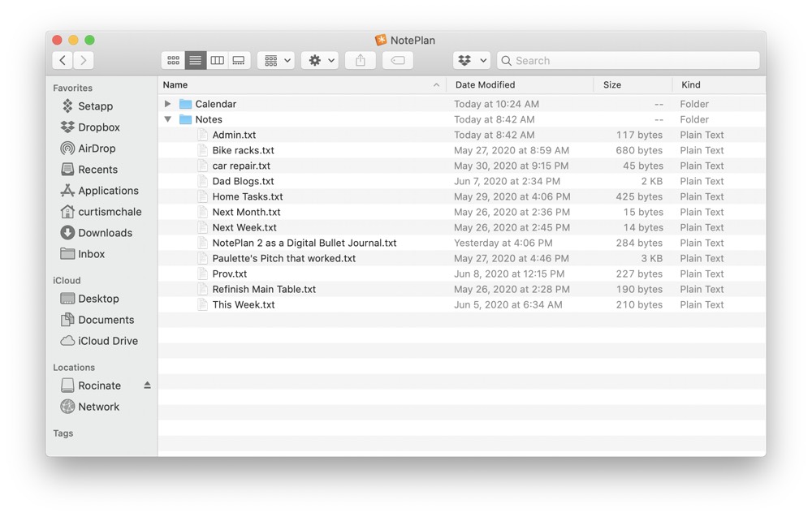Switch to gallery view layout
The image size is (812, 517).
239,61
